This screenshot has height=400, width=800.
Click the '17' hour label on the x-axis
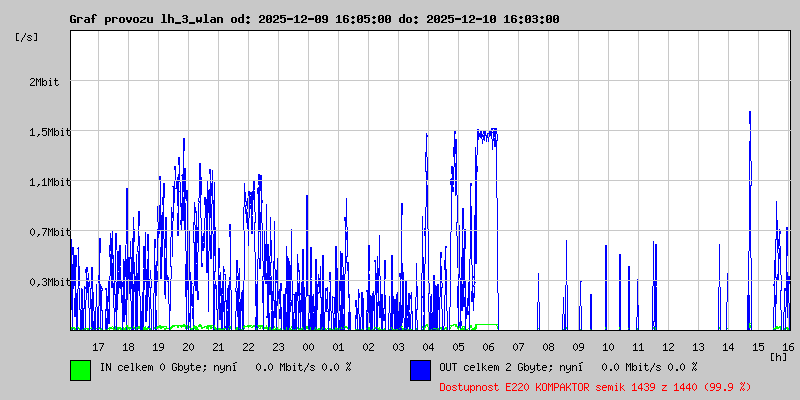pyautogui.click(x=98, y=347)
